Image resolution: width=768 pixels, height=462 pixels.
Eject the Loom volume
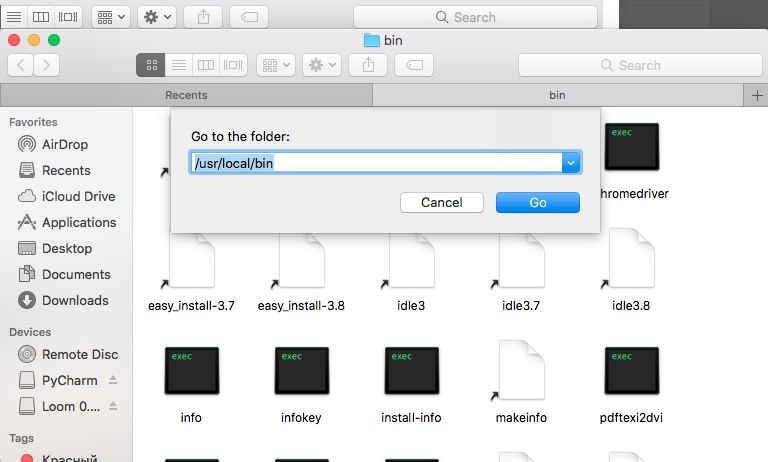(113, 406)
